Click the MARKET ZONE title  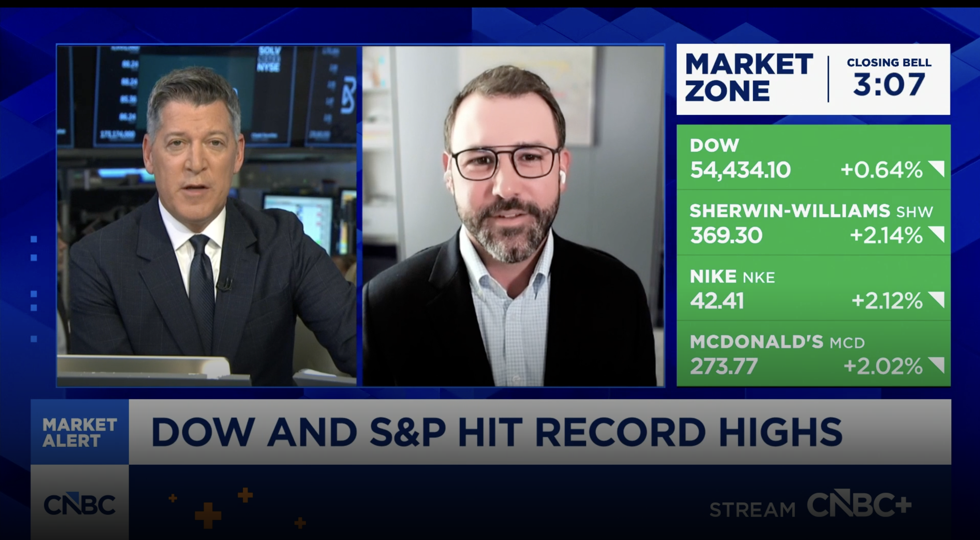[749, 78]
